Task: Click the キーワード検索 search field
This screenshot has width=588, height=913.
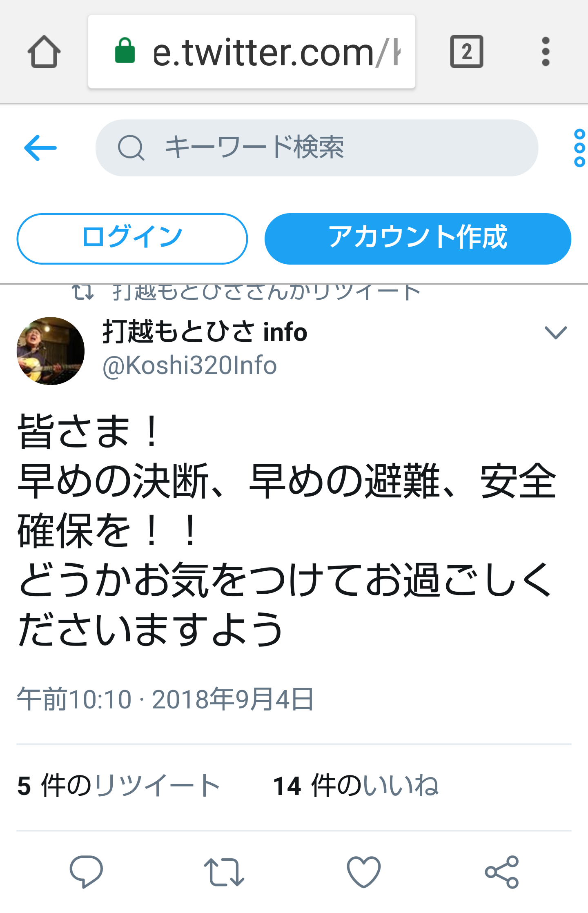Action: [x=316, y=148]
